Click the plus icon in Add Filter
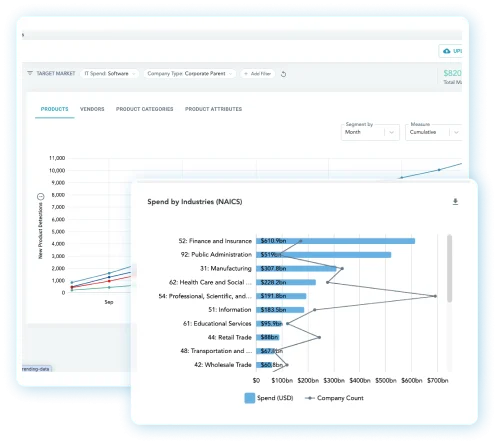This screenshot has width=498, height=445. tap(246, 74)
